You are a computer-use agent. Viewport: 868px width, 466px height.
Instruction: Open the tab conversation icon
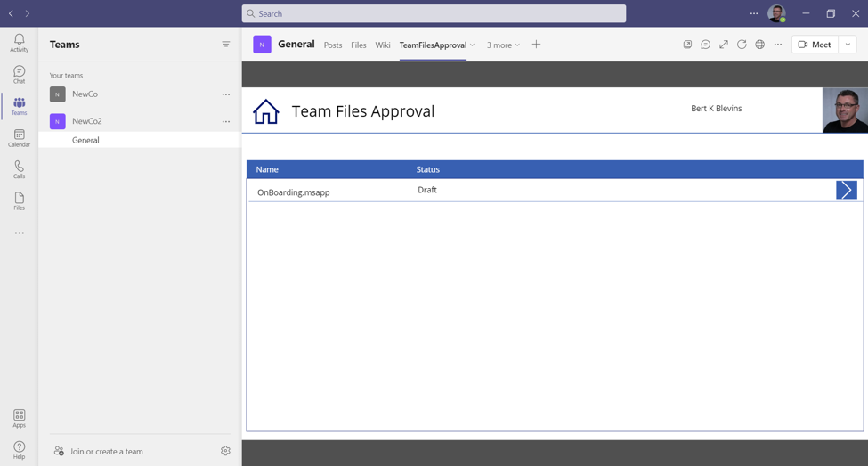[705, 45]
